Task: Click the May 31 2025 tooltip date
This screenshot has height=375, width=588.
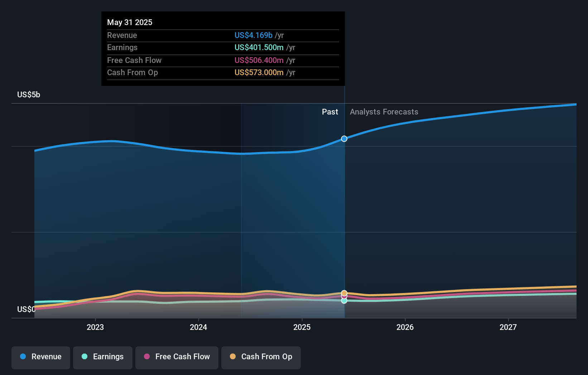Action: pyautogui.click(x=130, y=22)
